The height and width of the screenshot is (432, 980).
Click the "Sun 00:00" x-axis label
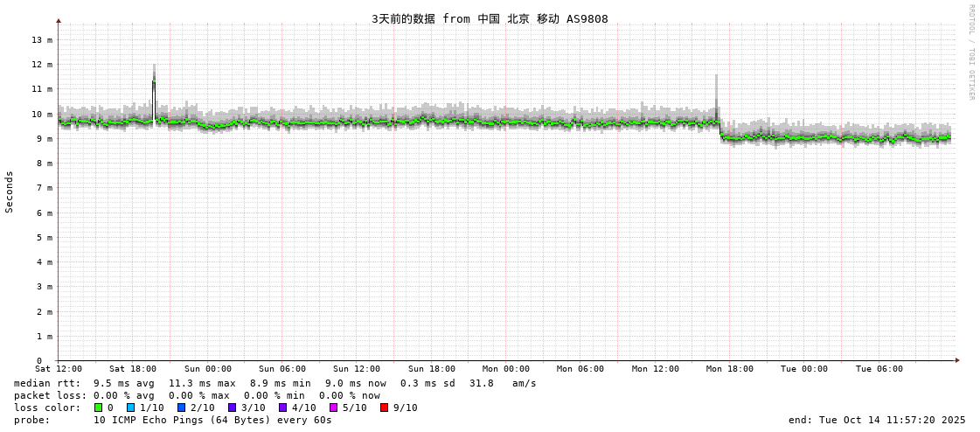coord(207,369)
